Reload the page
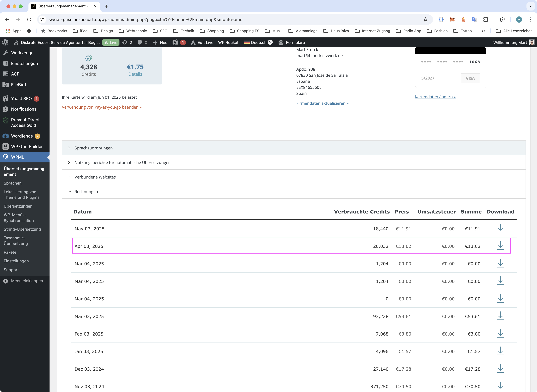537x392 pixels. (29, 19)
